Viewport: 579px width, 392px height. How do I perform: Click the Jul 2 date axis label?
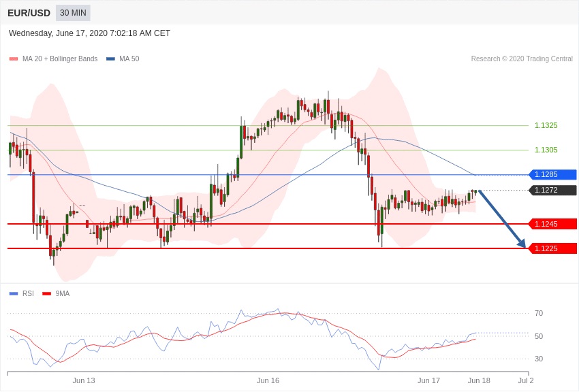[x=526, y=380]
